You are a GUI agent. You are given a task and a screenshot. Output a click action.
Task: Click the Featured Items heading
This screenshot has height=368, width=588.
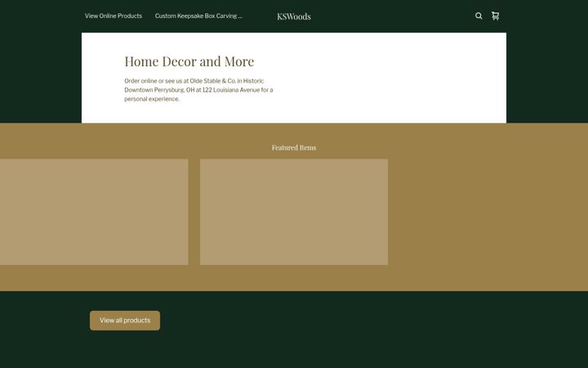294,147
